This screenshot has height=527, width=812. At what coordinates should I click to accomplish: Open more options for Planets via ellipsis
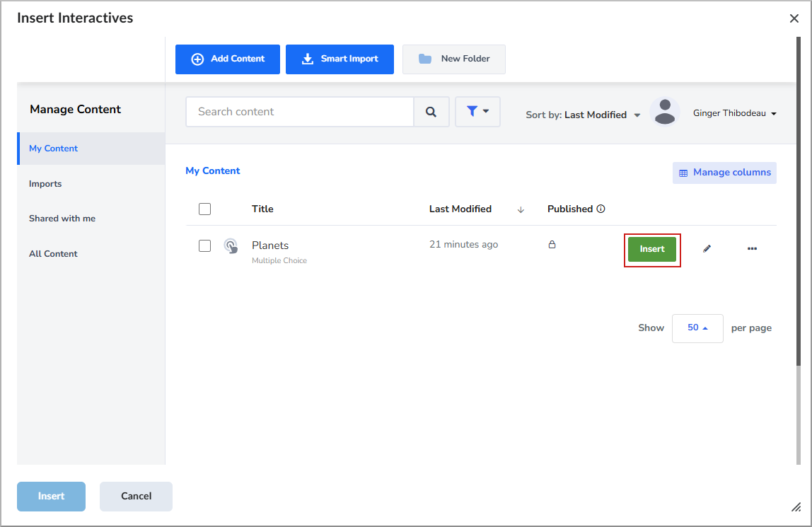tap(752, 248)
